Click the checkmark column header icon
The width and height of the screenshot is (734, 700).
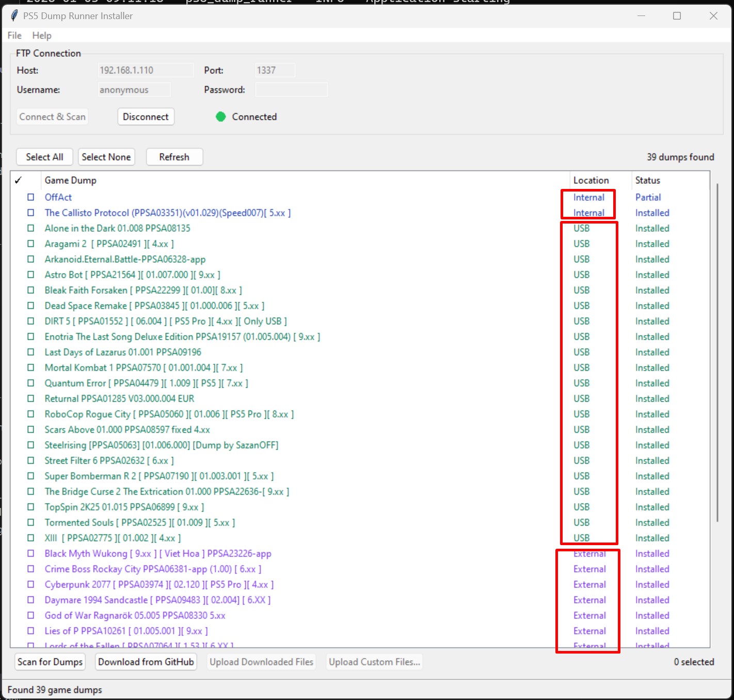click(18, 180)
